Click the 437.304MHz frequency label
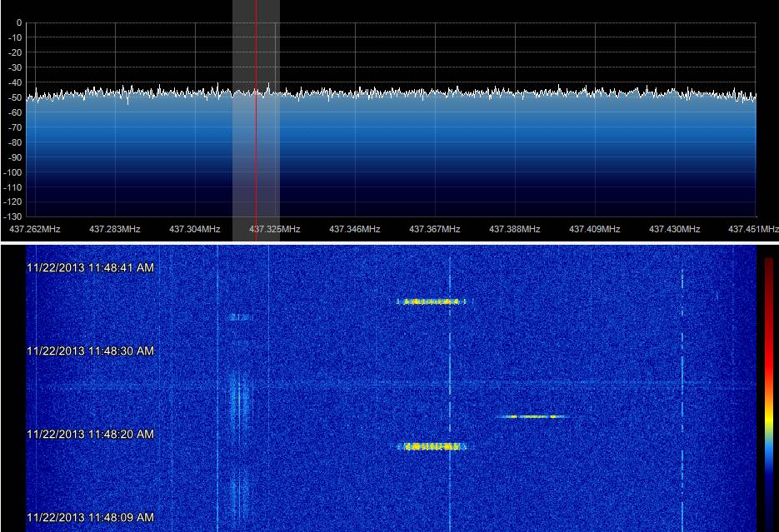 point(195,229)
